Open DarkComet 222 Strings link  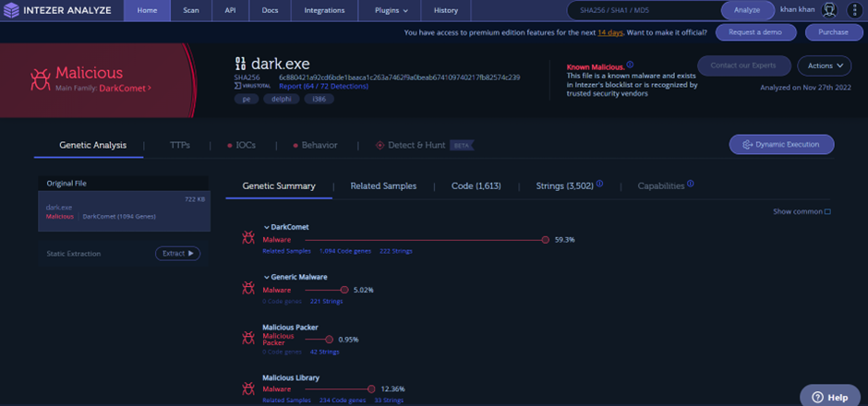tap(396, 251)
